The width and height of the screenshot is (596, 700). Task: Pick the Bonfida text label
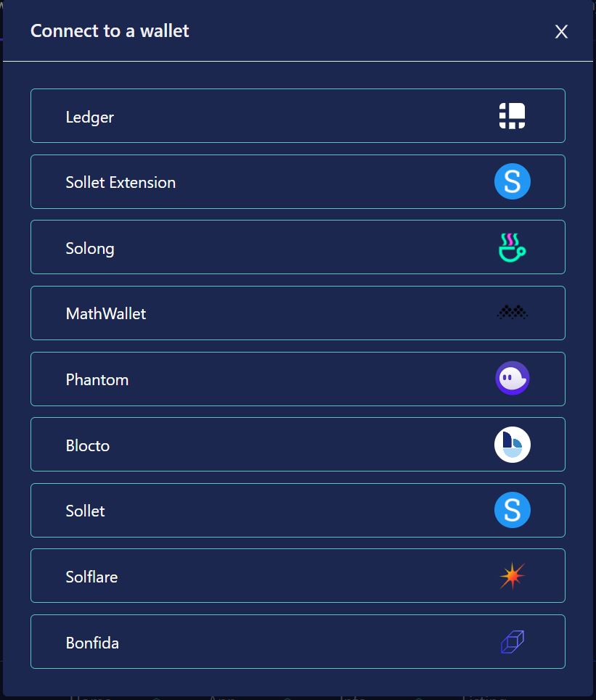tap(92, 643)
